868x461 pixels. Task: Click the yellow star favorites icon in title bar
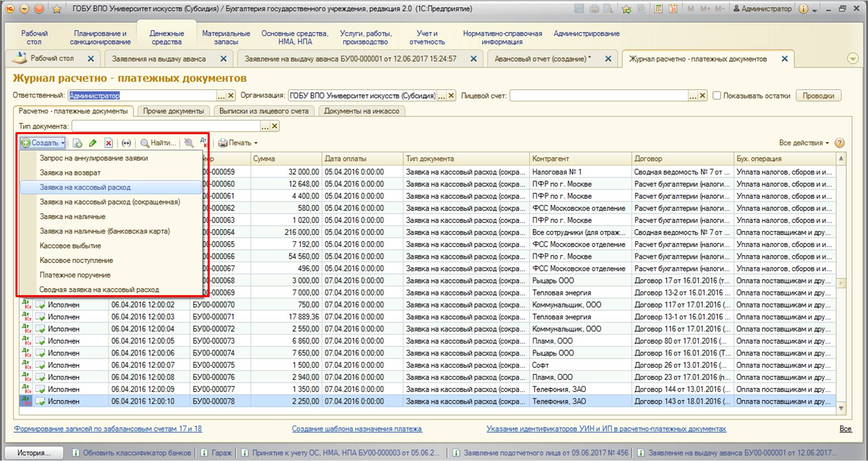point(57,9)
